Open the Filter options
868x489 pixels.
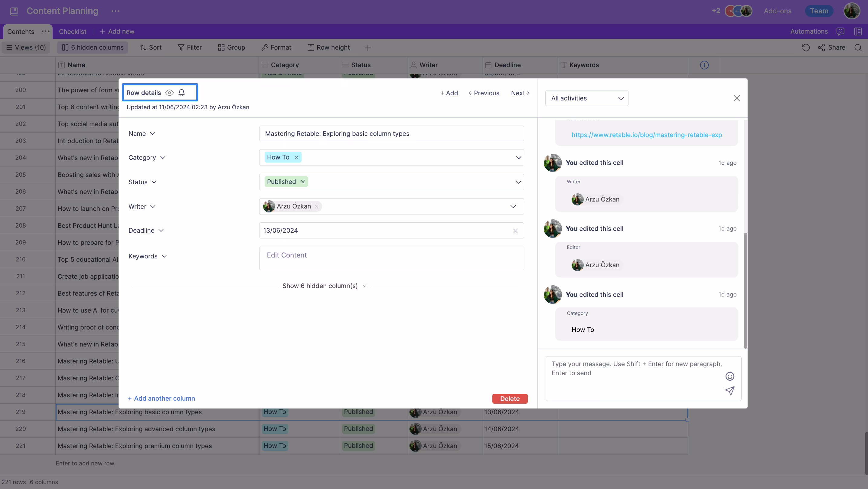tap(190, 48)
